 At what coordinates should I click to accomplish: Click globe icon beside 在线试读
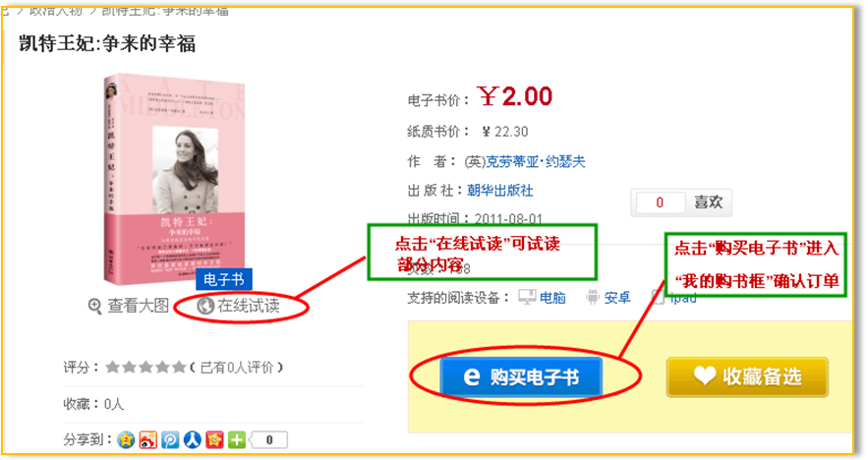pos(205,306)
